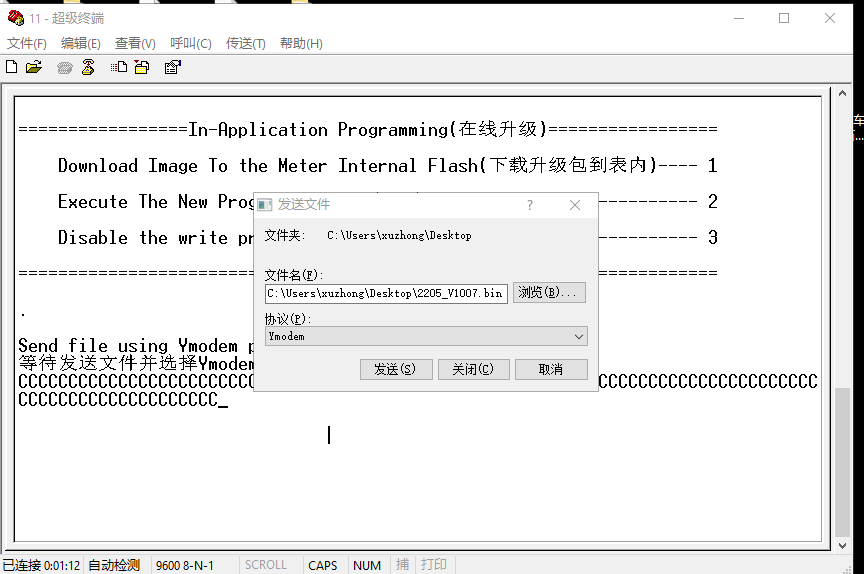Click the Disconnect toolbar icon
Viewport: 864px width, 574px height.
point(88,67)
